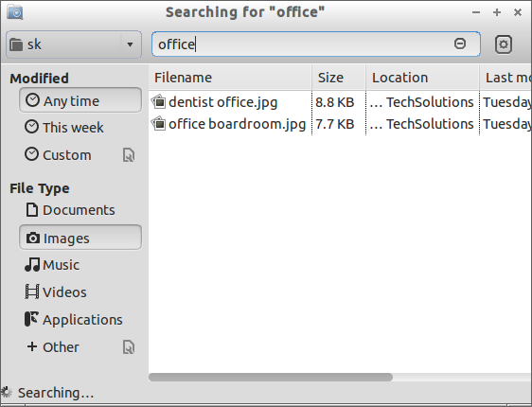Image resolution: width=532 pixels, height=407 pixels.
Task: Enable the Videos file type filter
Action: point(80,292)
